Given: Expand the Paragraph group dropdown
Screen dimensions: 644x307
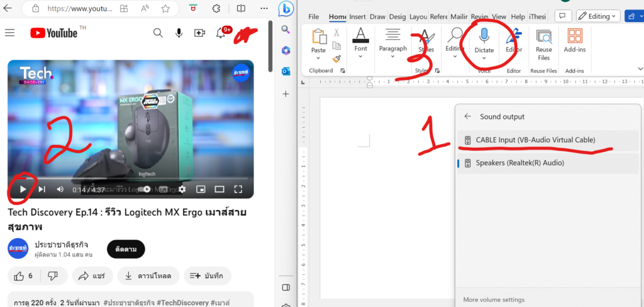Looking at the screenshot, I should (x=393, y=56).
